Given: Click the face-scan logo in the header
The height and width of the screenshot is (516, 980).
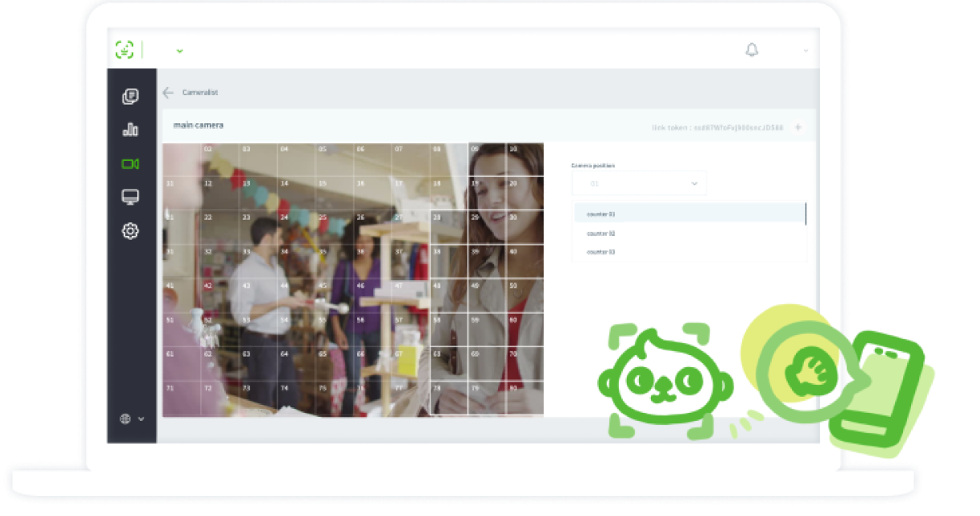Looking at the screenshot, I should (124, 50).
